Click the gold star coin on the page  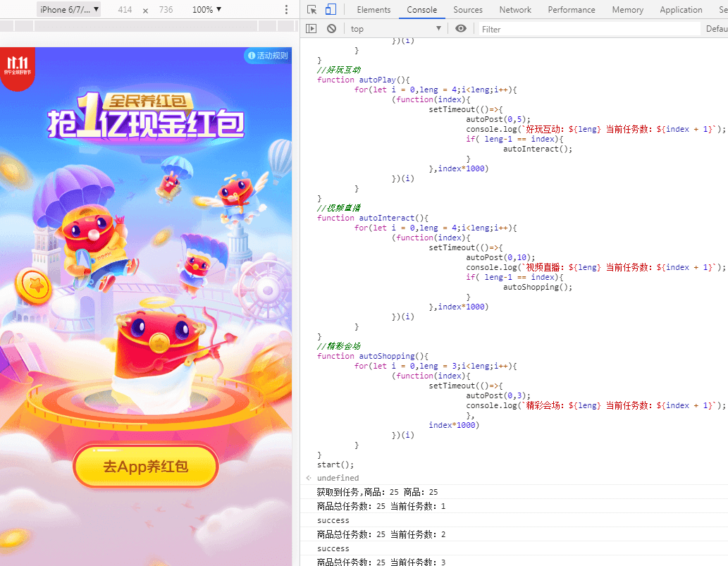tap(33, 285)
